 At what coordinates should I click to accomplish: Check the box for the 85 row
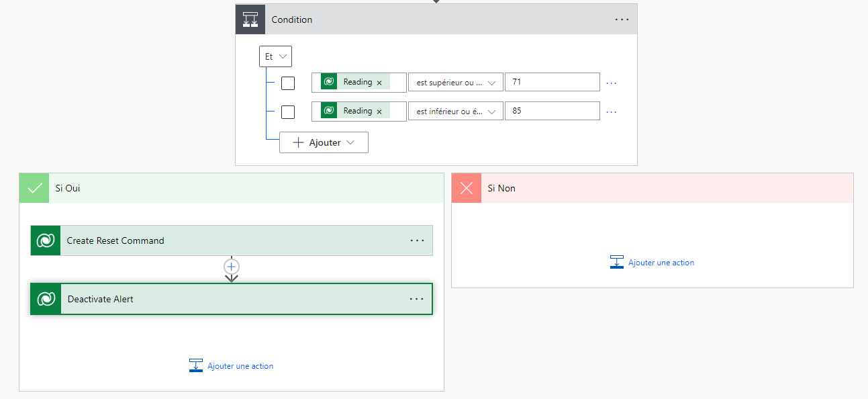pyautogui.click(x=288, y=112)
